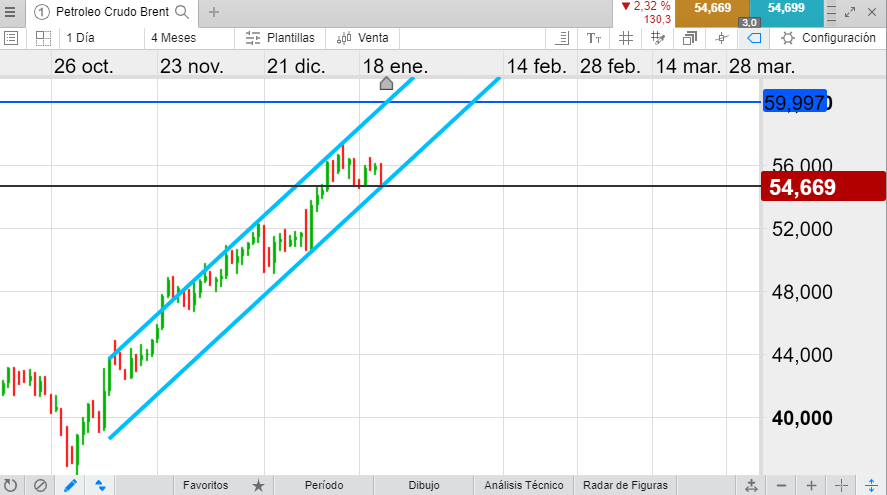Toggle the grid drawing edit icon
This screenshot has width=887, height=495.
657,38
